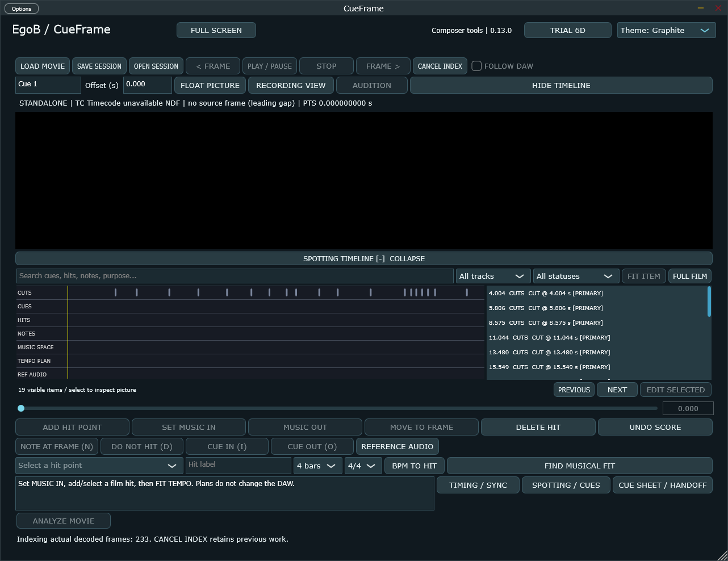Open the Options menu
The width and height of the screenshot is (728, 561).
click(x=22, y=9)
